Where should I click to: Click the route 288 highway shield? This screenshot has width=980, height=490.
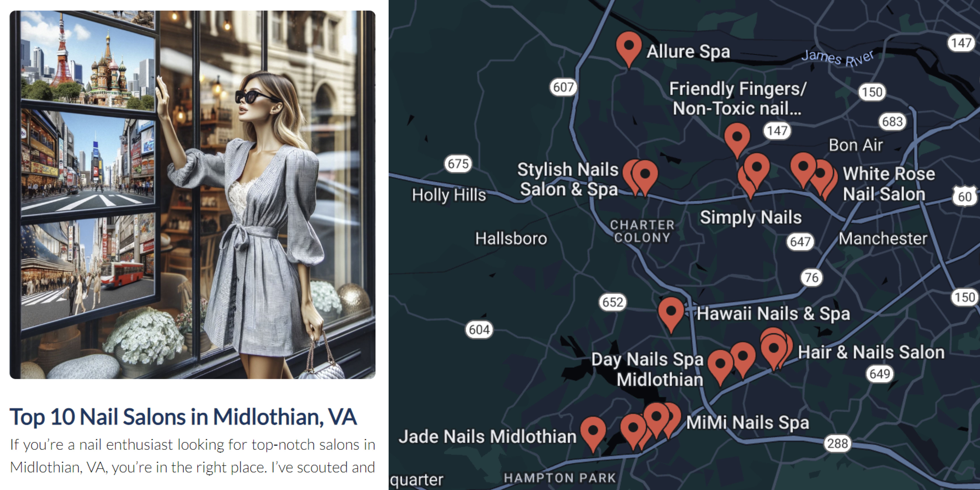point(837,443)
